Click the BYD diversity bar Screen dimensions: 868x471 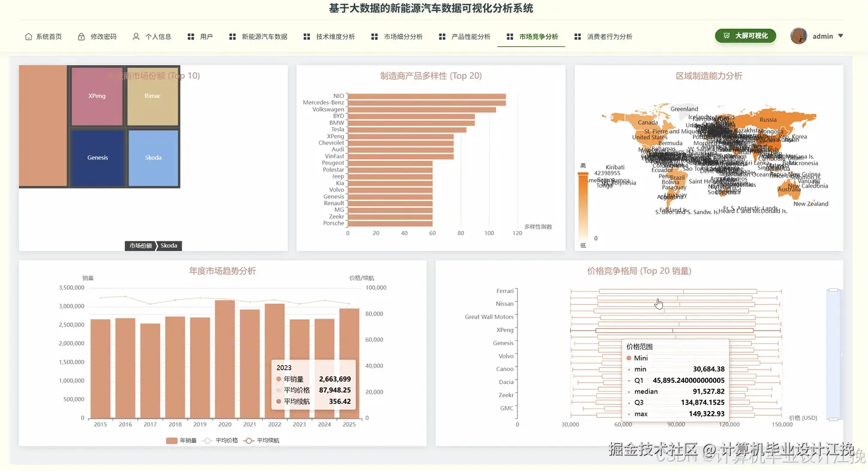coord(411,116)
